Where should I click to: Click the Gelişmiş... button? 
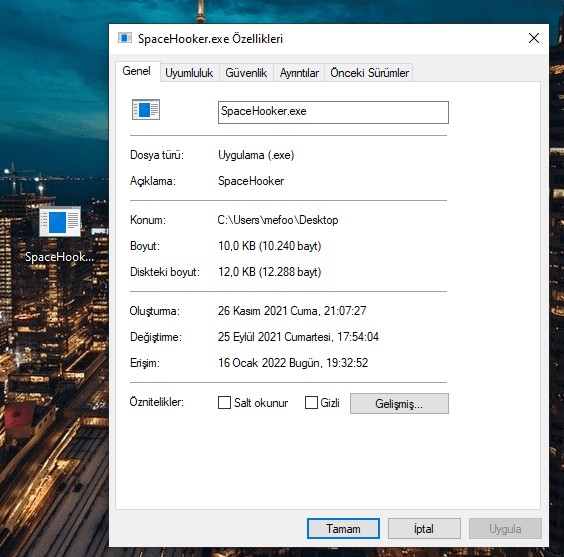399,403
